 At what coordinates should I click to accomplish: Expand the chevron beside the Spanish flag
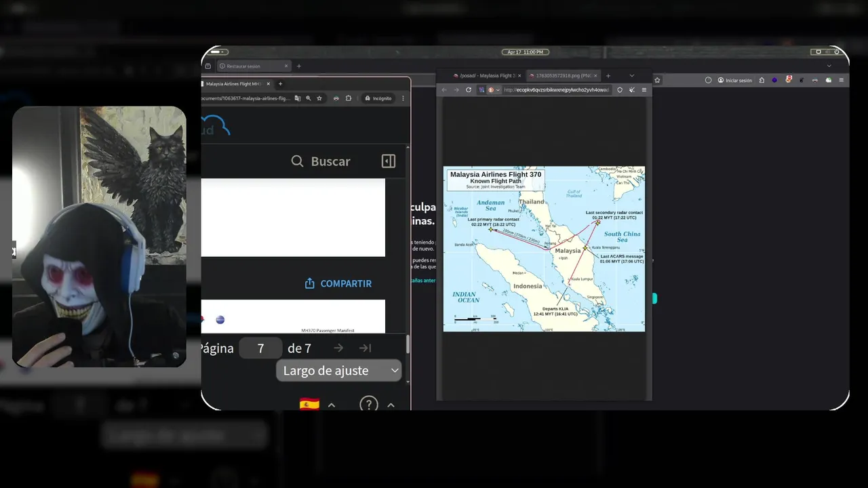coord(332,405)
